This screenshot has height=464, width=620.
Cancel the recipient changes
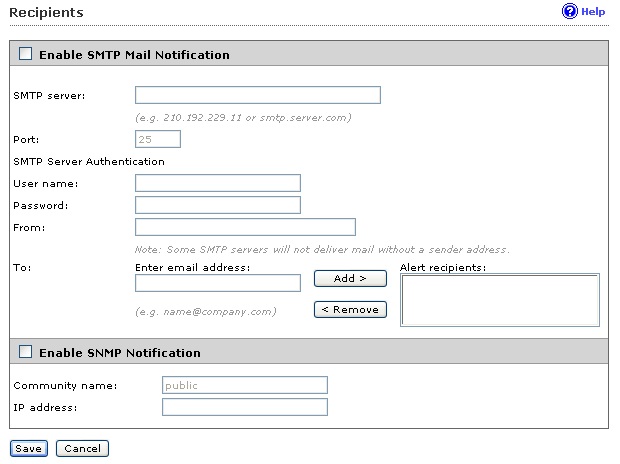pyautogui.click(x=82, y=448)
